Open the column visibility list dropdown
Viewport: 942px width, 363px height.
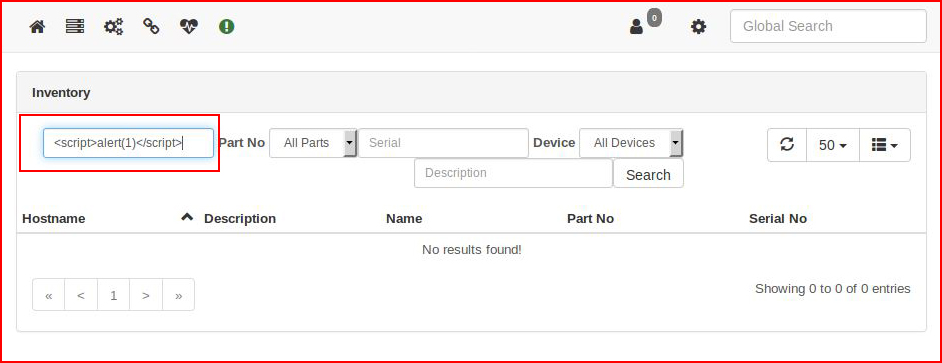(x=885, y=145)
